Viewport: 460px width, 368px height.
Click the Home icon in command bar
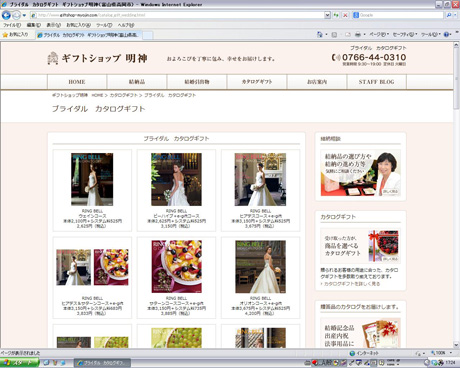tap(319, 34)
